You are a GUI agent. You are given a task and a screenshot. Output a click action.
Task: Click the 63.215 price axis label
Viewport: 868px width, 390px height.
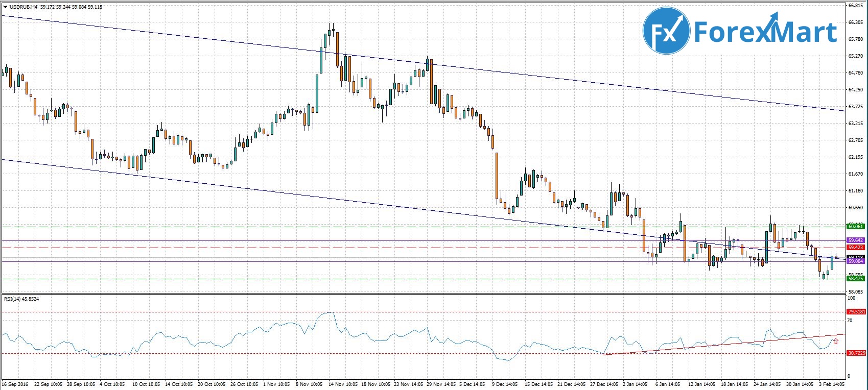855,124
